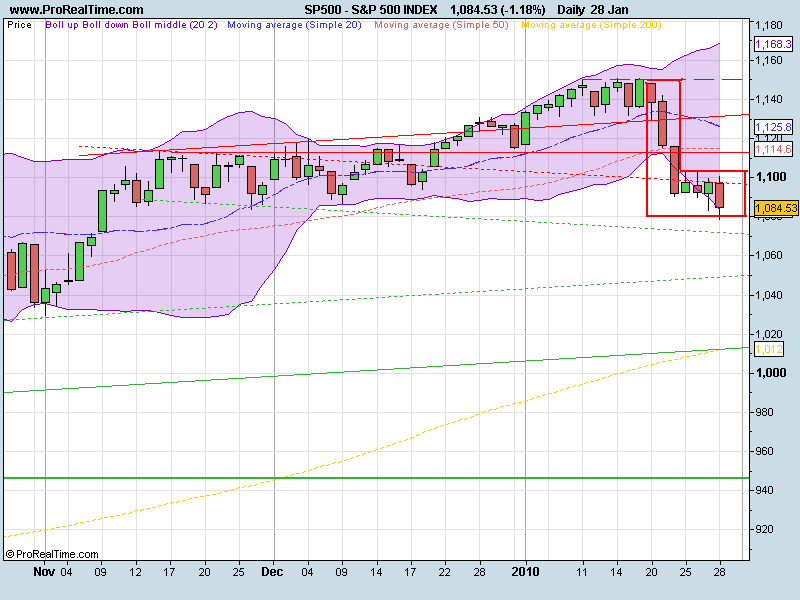
Task: Click the 11 date label in January
Action: pos(582,572)
